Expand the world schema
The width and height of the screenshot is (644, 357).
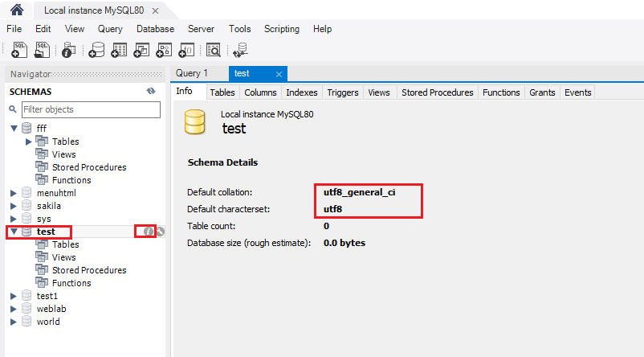click(14, 322)
